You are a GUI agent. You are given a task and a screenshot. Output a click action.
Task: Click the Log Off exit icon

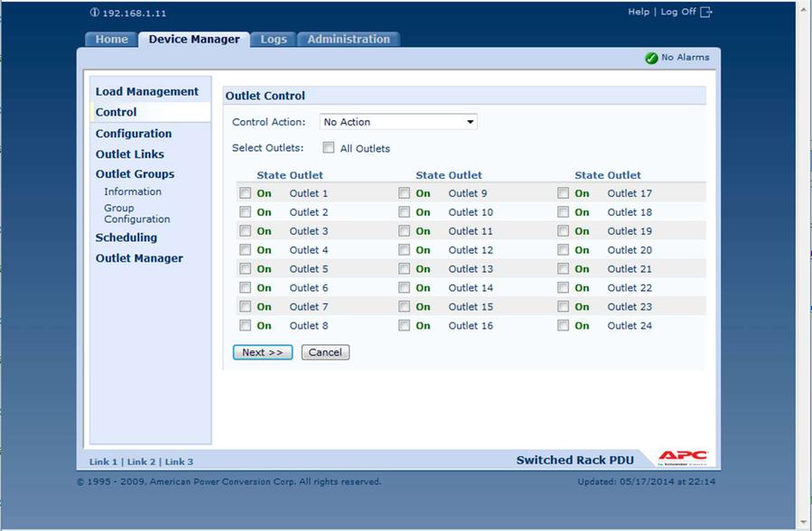706,12
